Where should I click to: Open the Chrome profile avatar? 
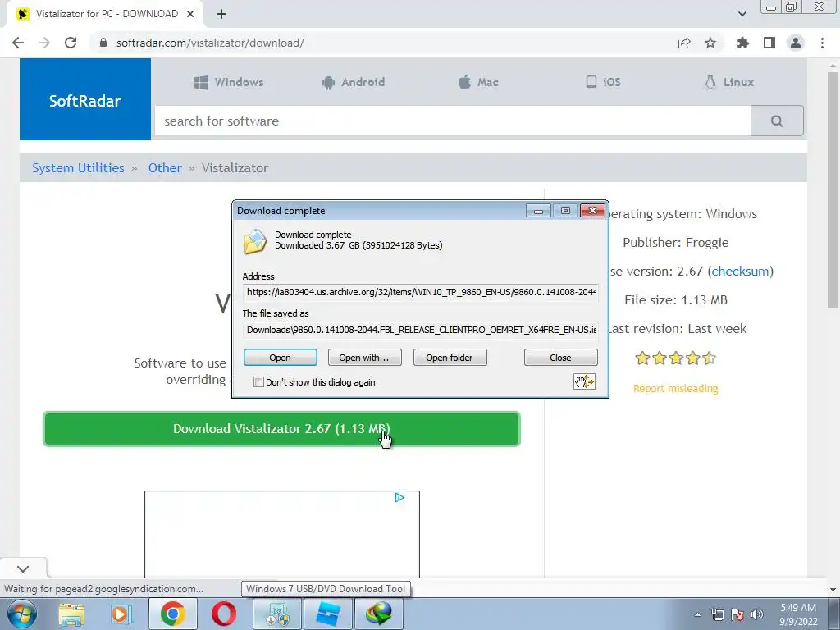click(796, 43)
